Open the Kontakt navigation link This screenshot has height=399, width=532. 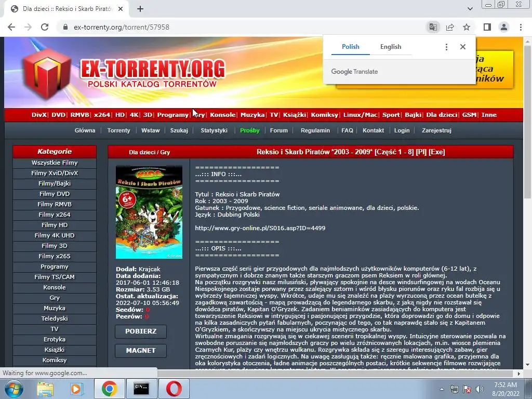coord(373,130)
